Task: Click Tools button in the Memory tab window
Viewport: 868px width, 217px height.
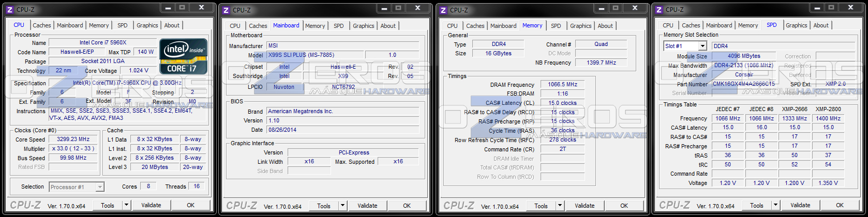Action: [541, 206]
